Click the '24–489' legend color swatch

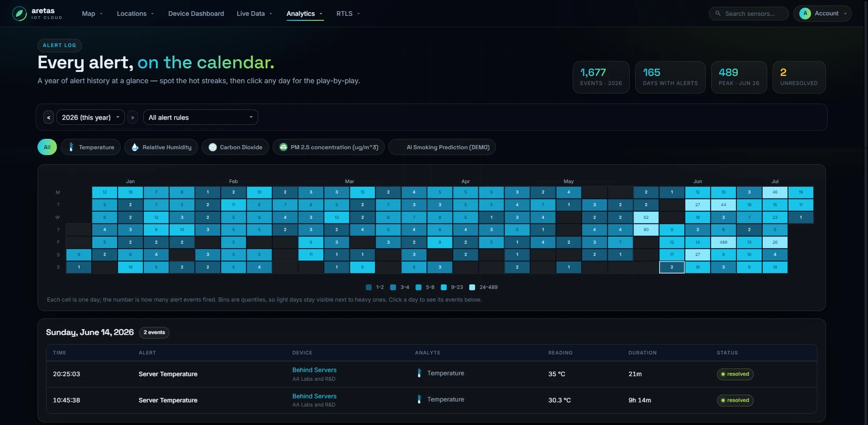(x=472, y=287)
